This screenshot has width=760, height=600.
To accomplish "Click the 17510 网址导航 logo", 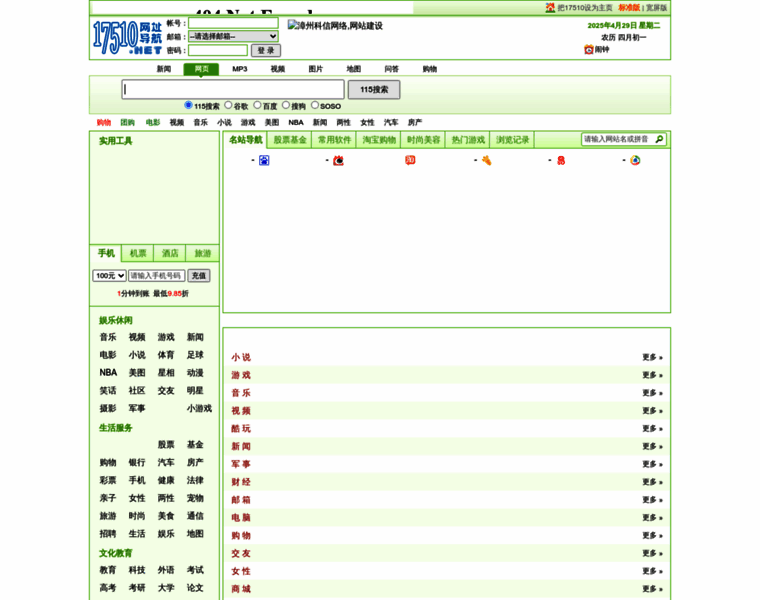I will tap(127, 37).
